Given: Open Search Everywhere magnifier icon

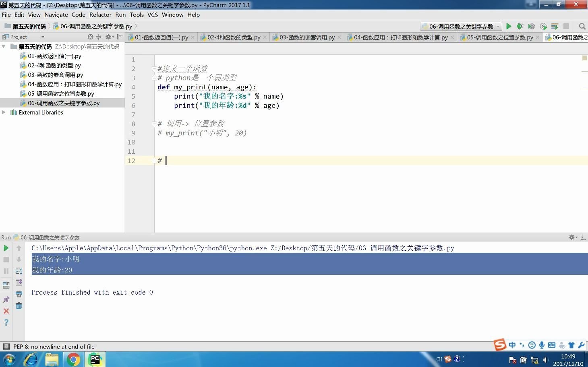Looking at the screenshot, I should click(582, 26).
